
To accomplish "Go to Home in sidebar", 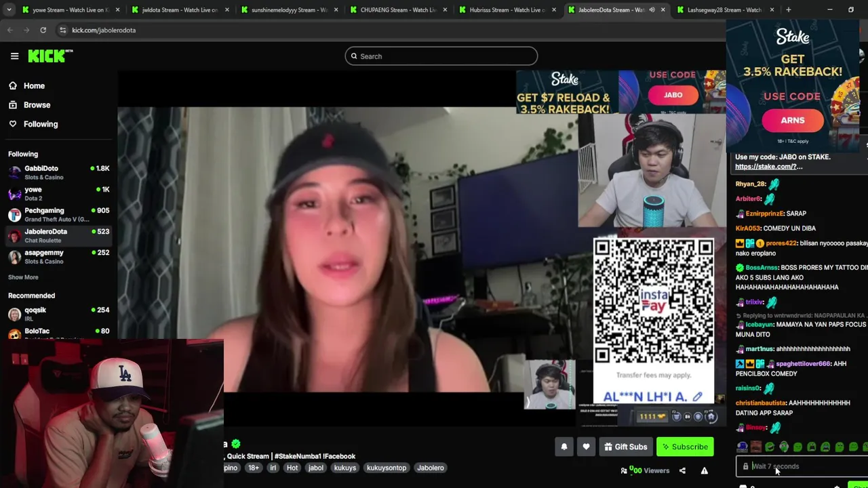I will [x=34, y=86].
